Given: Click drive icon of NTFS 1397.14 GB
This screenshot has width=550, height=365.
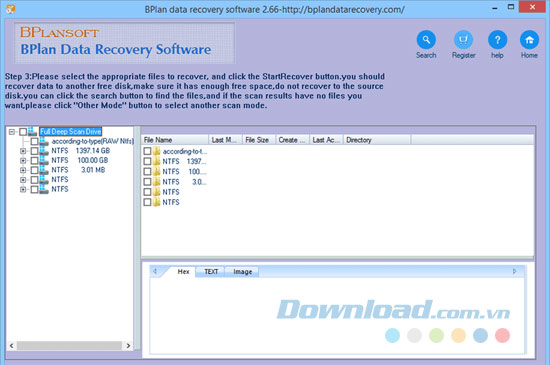Looking at the screenshot, I should pyautogui.click(x=44, y=151).
